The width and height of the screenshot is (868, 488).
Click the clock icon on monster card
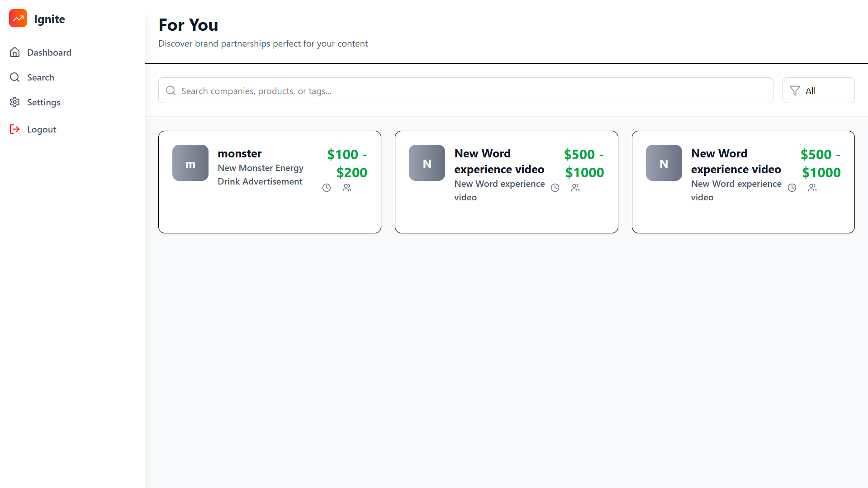click(x=327, y=188)
